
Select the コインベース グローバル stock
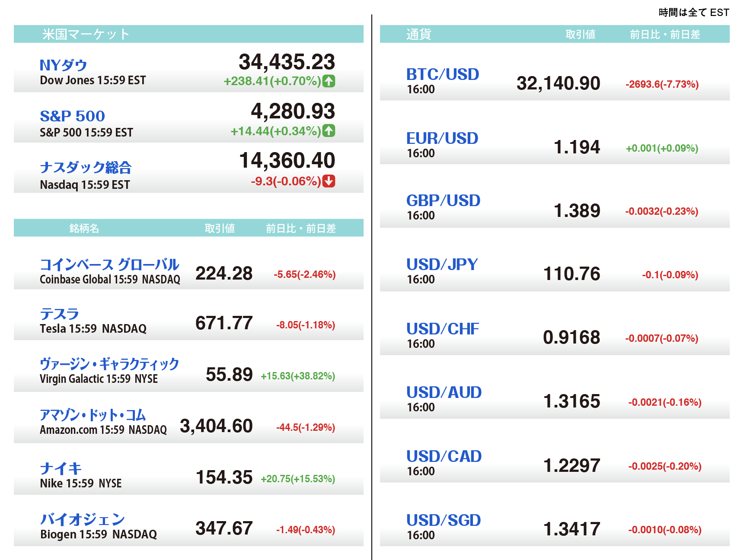point(109,264)
